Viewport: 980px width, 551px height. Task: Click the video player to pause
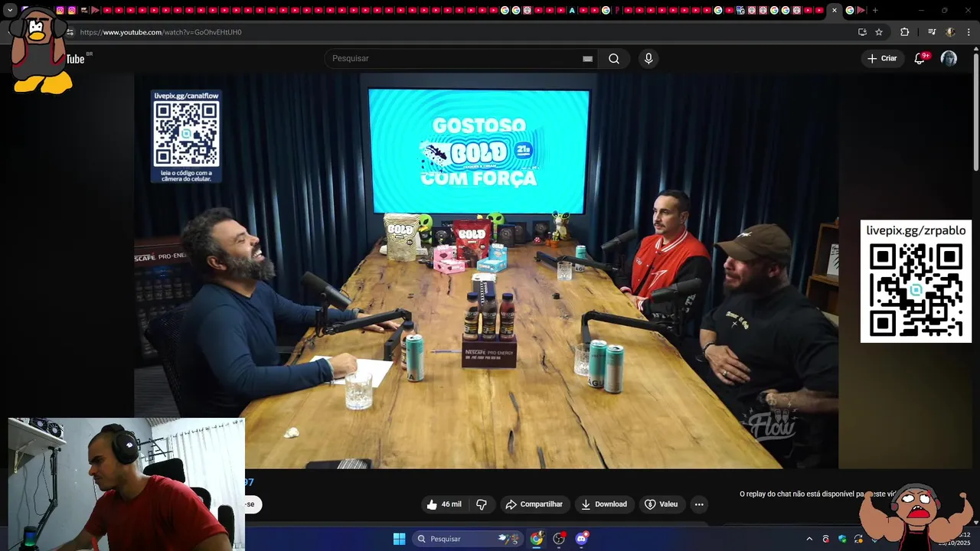[486, 271]
